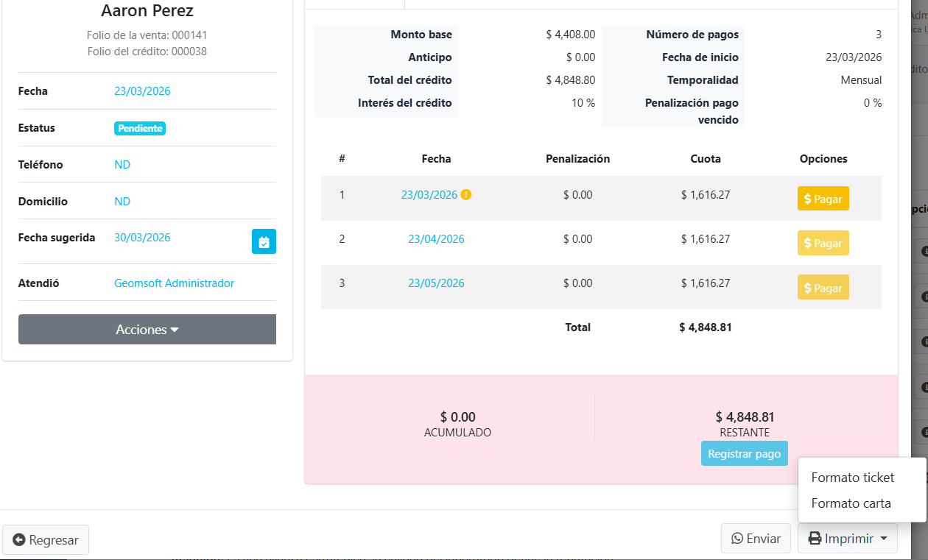The height and width of the screenshot is (560, 928).
Task: Expand the Imprimir dropdown button
Action: coord(847,539)
